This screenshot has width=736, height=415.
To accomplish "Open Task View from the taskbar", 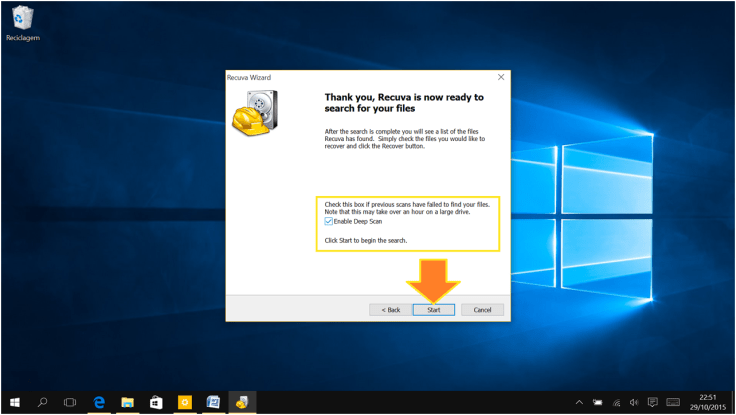I will click(70, 402).
